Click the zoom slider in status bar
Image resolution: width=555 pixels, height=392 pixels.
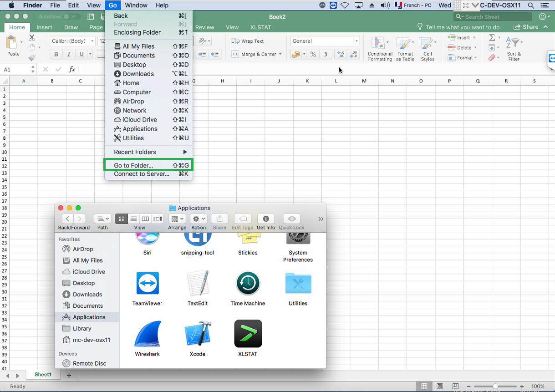click(495, 387)
